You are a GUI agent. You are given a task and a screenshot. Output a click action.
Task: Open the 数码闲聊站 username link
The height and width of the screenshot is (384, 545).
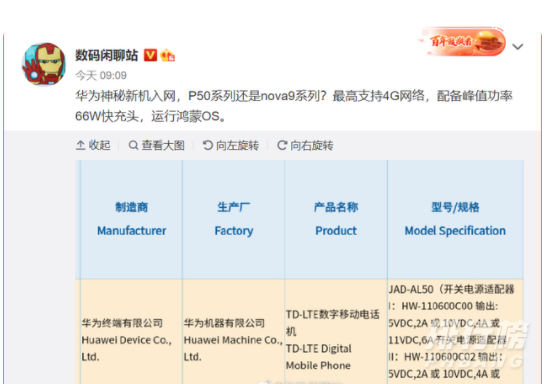click(x=107, y=55)
